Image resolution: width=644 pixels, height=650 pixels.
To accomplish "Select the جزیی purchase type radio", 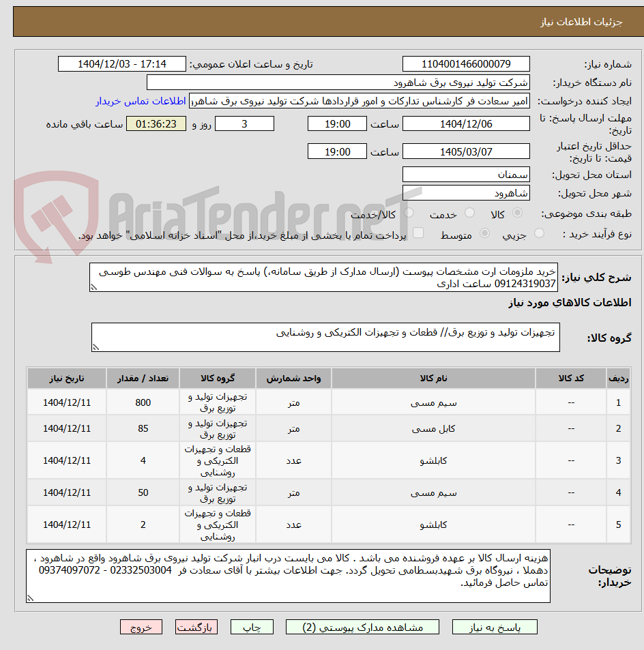I will point(539,233).
